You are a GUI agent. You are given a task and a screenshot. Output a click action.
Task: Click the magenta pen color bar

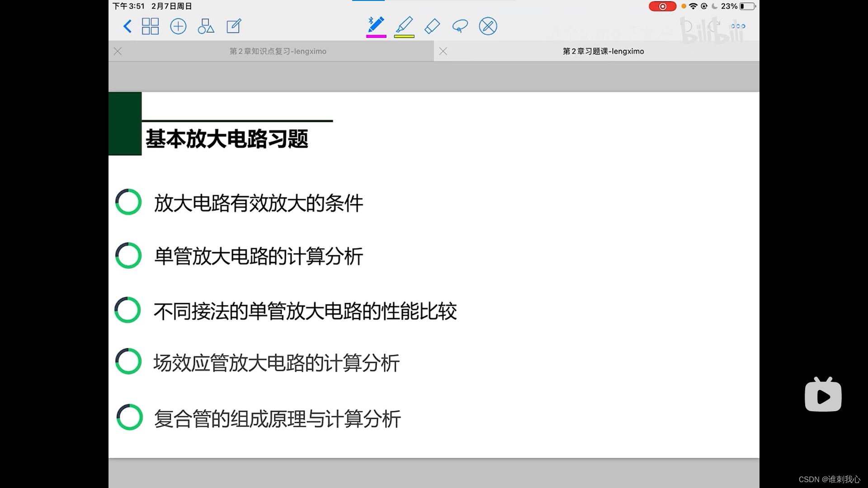point(376,37)
